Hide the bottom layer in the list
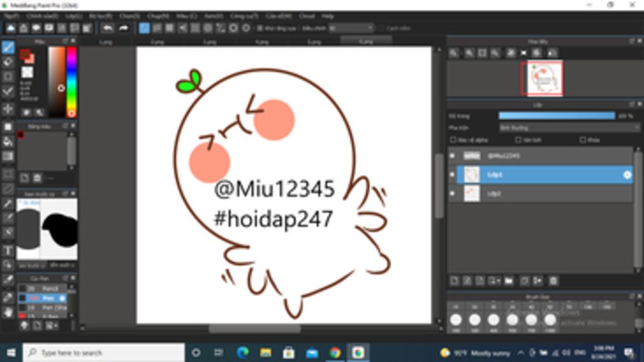644x362 pixels. pos(452,194)
